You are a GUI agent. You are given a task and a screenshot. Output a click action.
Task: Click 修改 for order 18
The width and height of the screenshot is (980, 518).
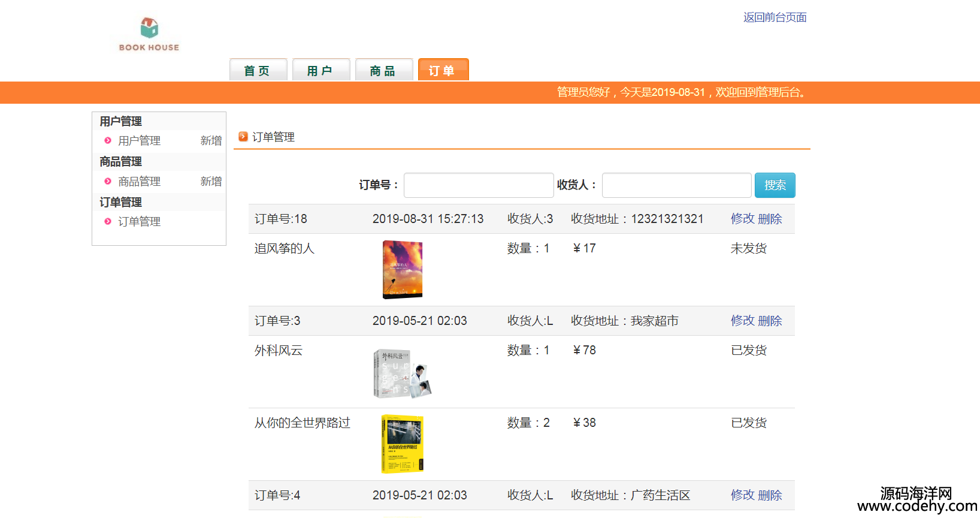pos(742,219)
